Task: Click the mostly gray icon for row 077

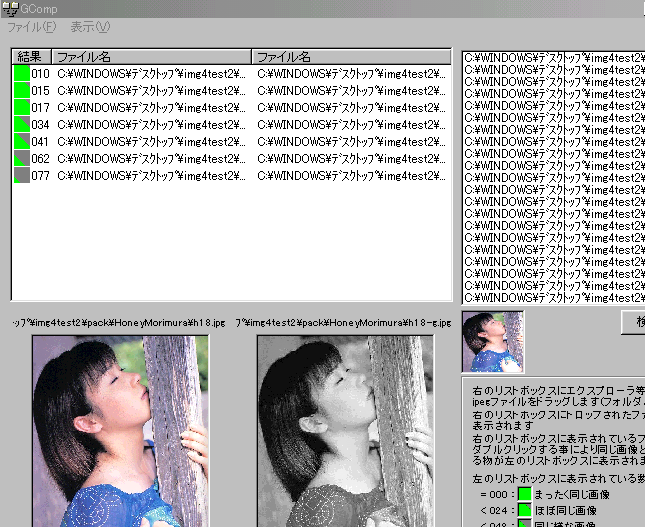Action: pyautogui.click(x=21, y=176)
